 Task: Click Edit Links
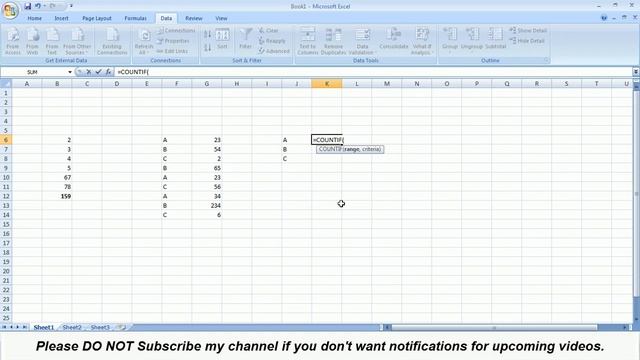(x=172, y=51)
